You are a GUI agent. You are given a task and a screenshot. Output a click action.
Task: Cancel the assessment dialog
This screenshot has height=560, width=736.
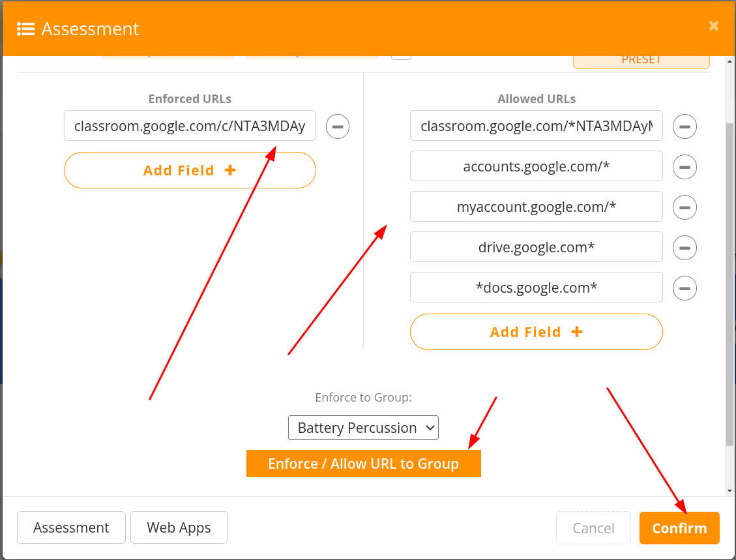point(593,528)
